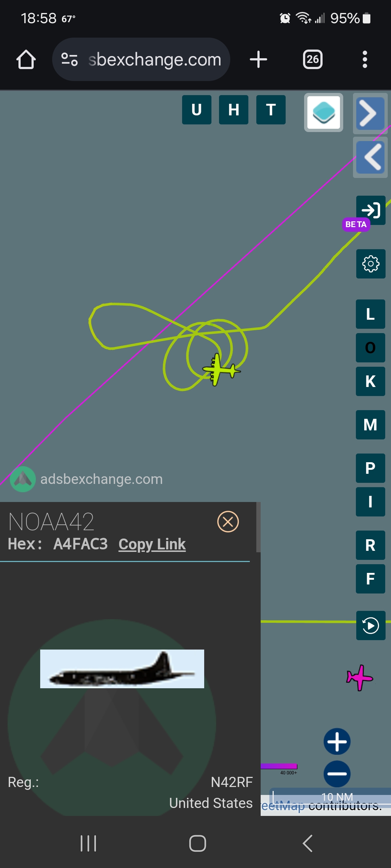Open the browser three-dot menu
Image resolution: width=391 pixels, height=868 pixels.
click(x=365, y=59)
